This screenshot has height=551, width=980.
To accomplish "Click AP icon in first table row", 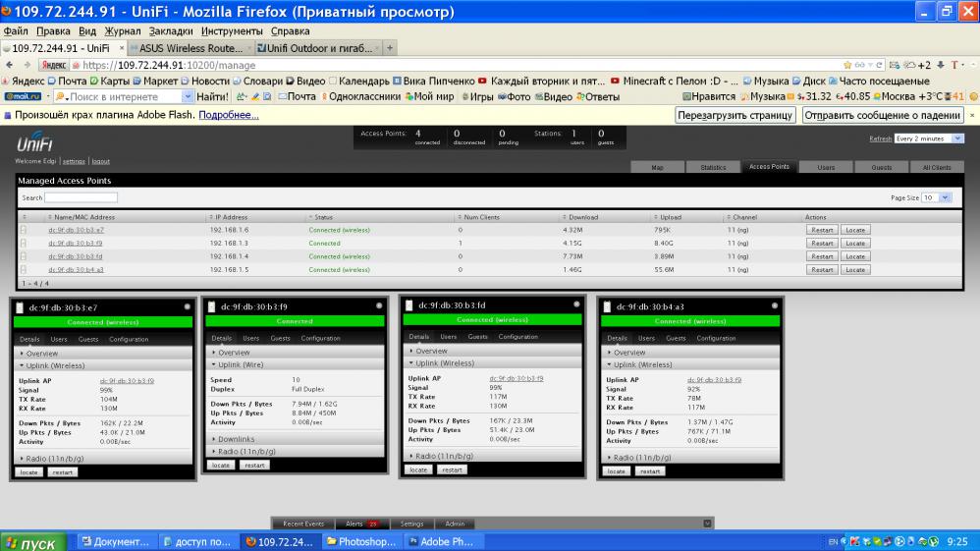I will tap(24, 230).
